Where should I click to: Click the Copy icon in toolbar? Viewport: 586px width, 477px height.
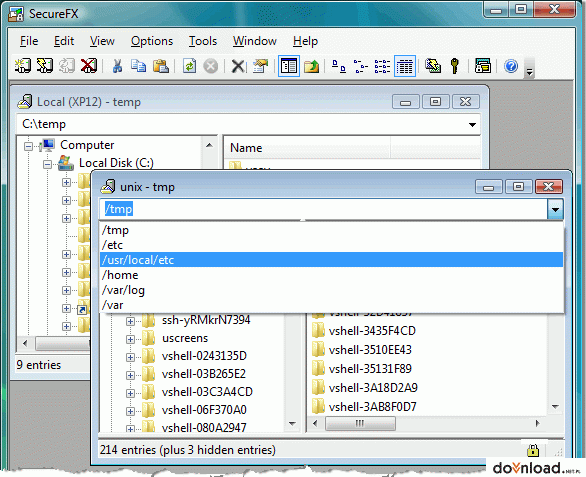point(138,66)
